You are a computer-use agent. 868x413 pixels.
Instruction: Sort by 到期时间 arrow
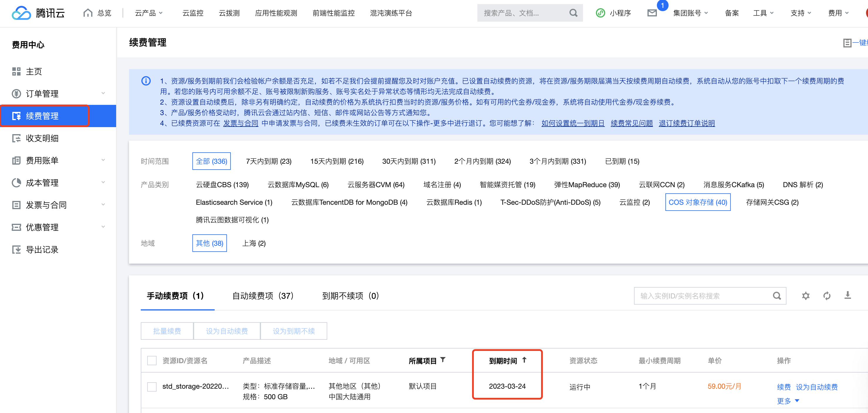point(524,360)
